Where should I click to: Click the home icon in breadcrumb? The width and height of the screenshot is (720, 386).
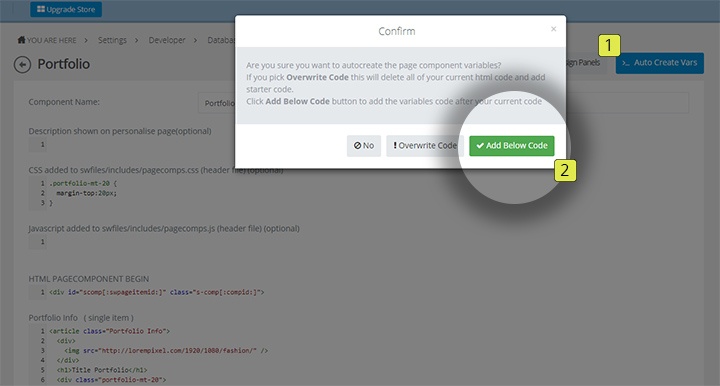21,40
